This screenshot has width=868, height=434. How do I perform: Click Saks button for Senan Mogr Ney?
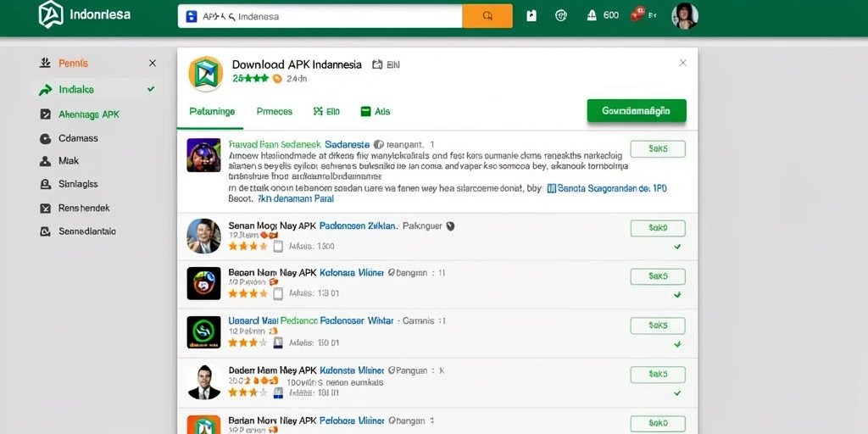click(658, 228)
